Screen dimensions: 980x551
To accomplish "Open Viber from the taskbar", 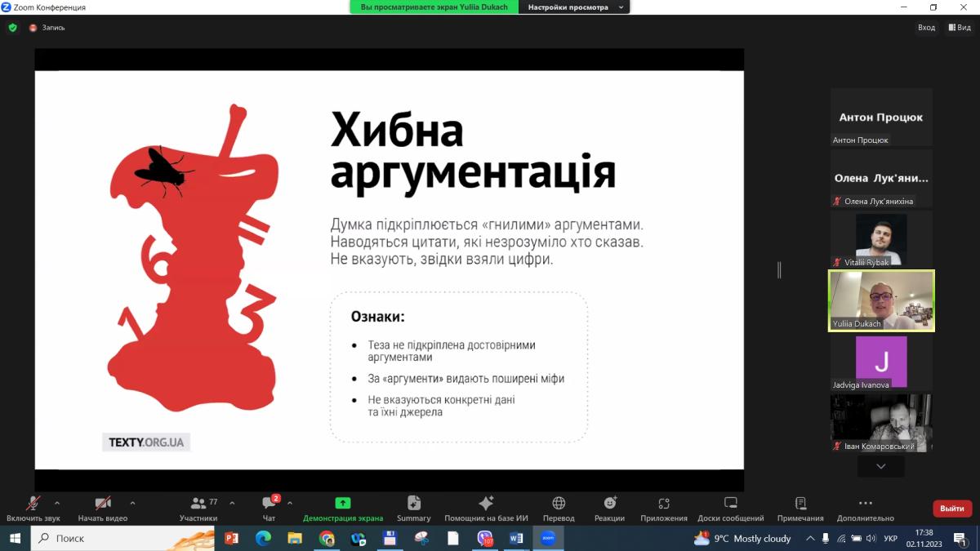I will (485, 538).
